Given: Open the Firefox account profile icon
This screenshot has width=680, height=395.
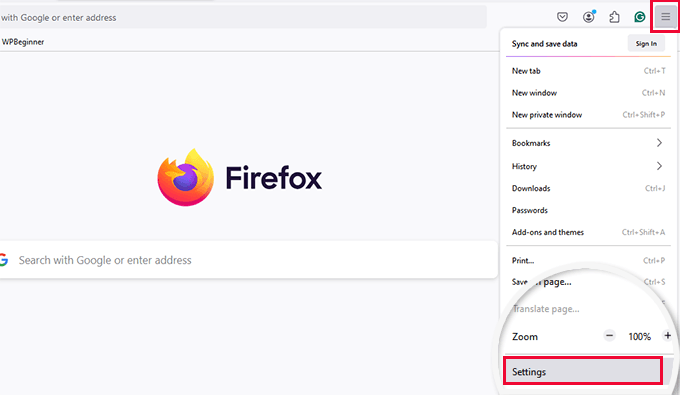Looking at the screenshot, I should 588,17.
